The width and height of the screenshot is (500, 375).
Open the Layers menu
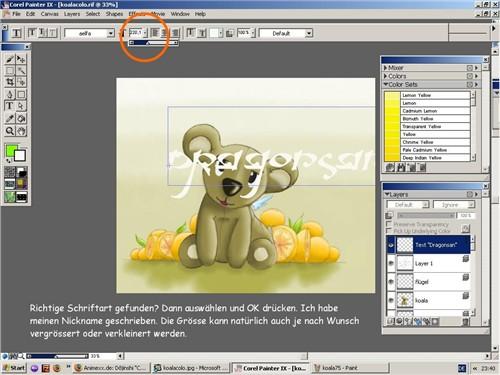click(72, 14)
